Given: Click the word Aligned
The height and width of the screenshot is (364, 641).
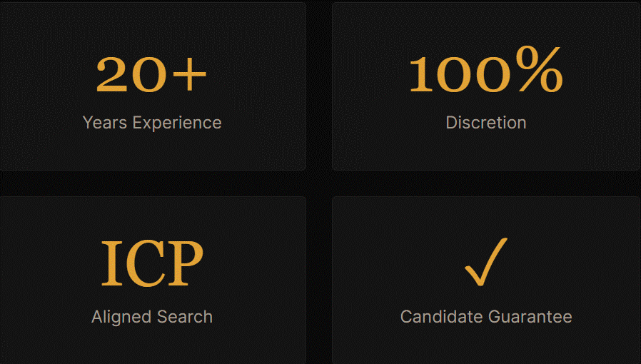Looking at the screenshot, I should [122, 317].
